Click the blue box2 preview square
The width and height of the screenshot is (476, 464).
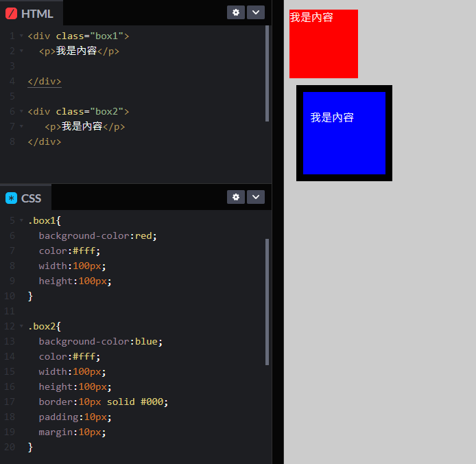(x=344, y=133)
